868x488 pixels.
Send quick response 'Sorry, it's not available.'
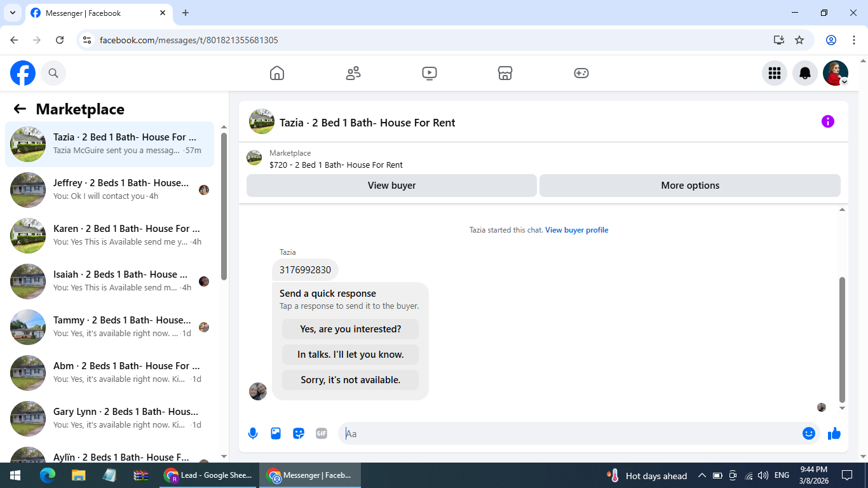(351, 380)
